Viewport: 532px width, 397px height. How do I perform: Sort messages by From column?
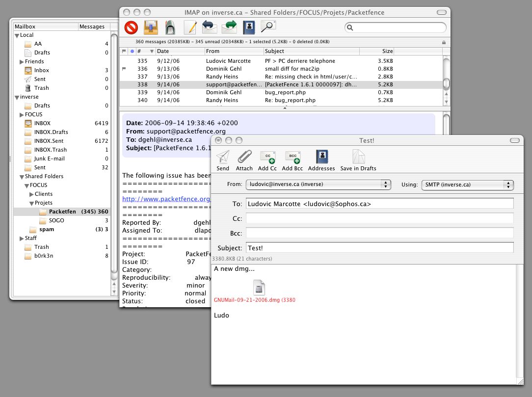234,51
